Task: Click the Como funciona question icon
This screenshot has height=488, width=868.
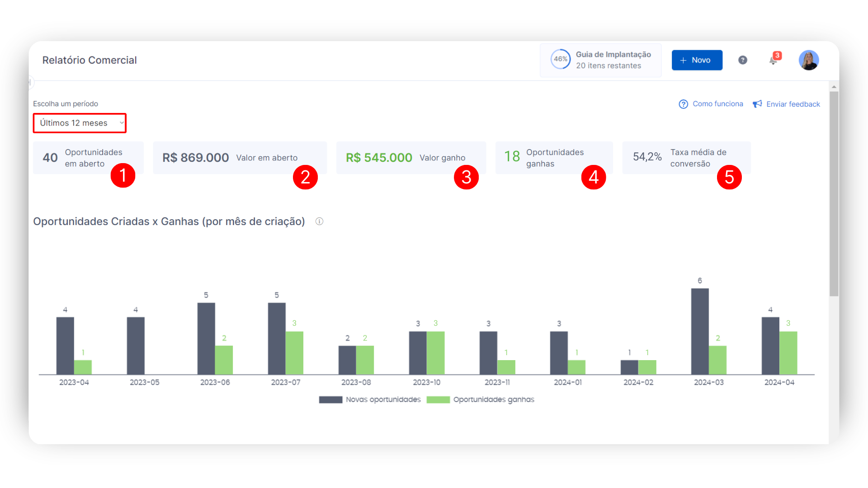Action: pyautogui.click(x=683, y=104)
